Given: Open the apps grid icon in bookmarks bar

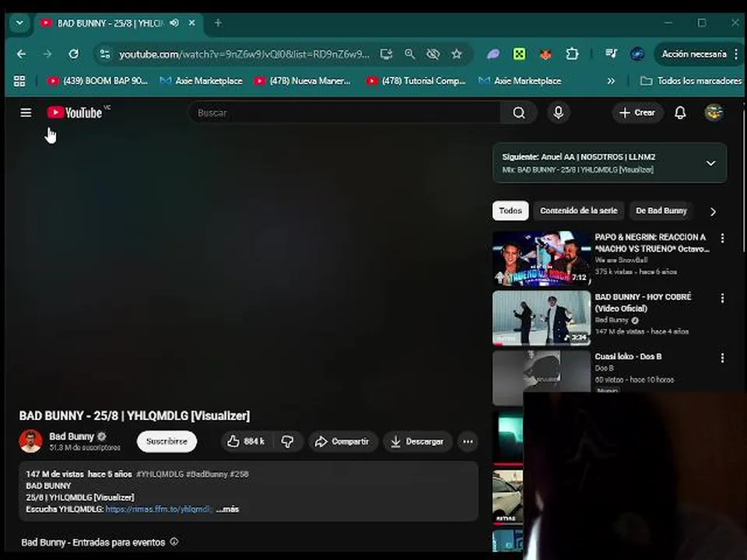Looking at the screenshot, I should [x=19, y=81].
